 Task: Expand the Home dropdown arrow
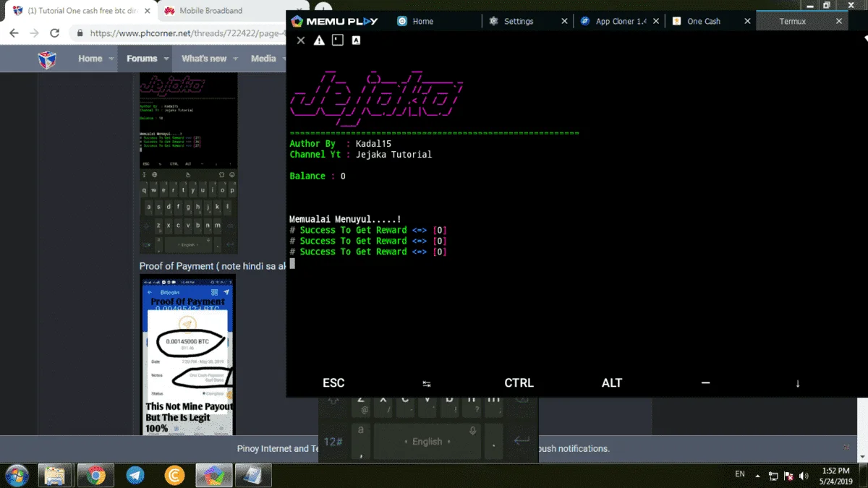tap(111, 59)
